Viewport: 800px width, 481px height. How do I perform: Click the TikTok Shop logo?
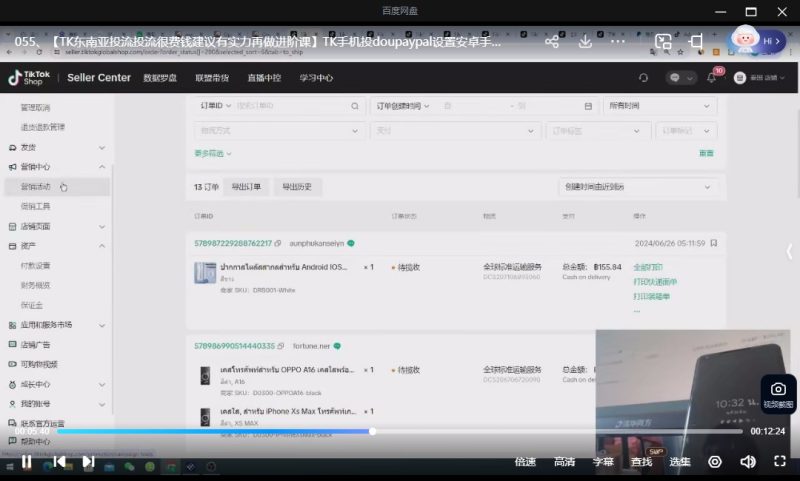(29, 78)
